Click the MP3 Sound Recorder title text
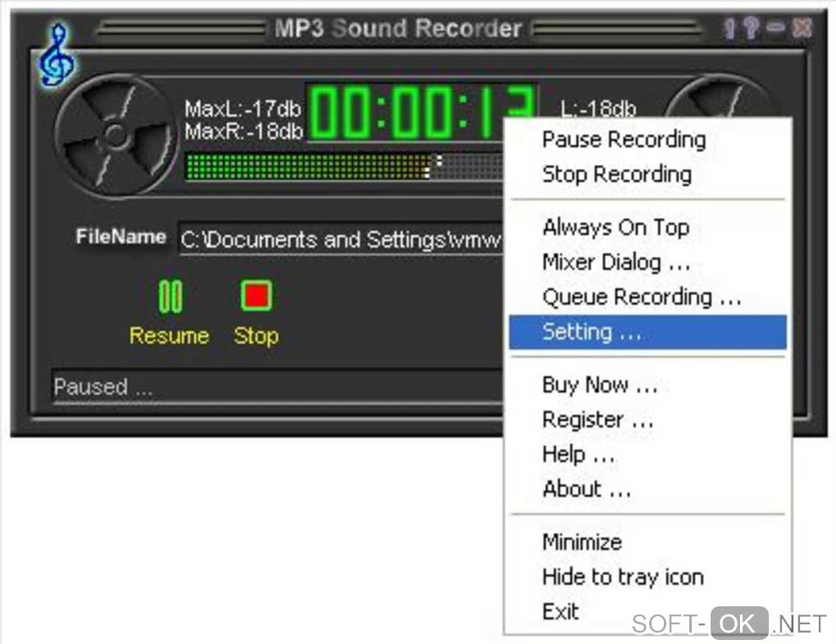 pos(398,28)
